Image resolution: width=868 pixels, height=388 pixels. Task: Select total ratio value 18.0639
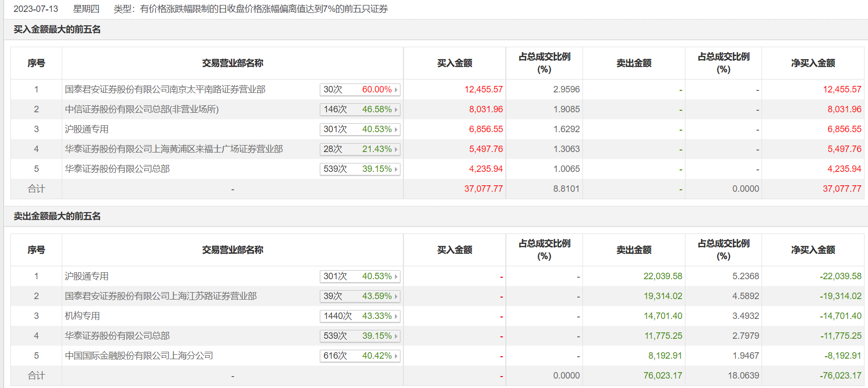tap(744, 376)
